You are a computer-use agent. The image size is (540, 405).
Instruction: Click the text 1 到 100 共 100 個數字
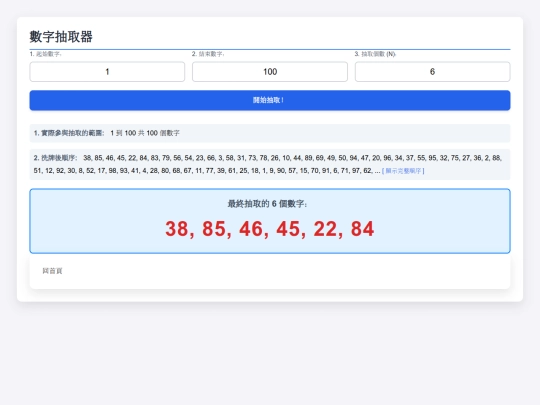pos(145,133)
